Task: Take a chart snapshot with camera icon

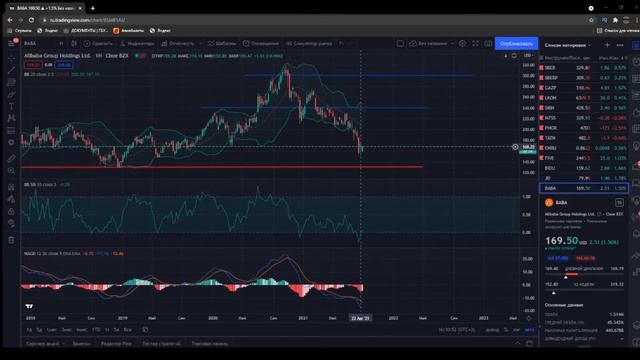Action: point(488,43)
